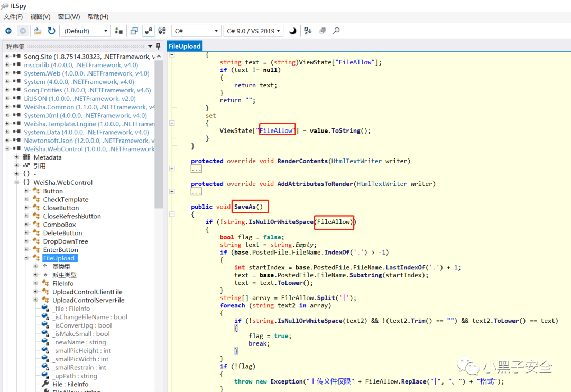571x392 pixels.
Task: Pin the 程序集 panel with pushpin icon
Action: point(158,46)
